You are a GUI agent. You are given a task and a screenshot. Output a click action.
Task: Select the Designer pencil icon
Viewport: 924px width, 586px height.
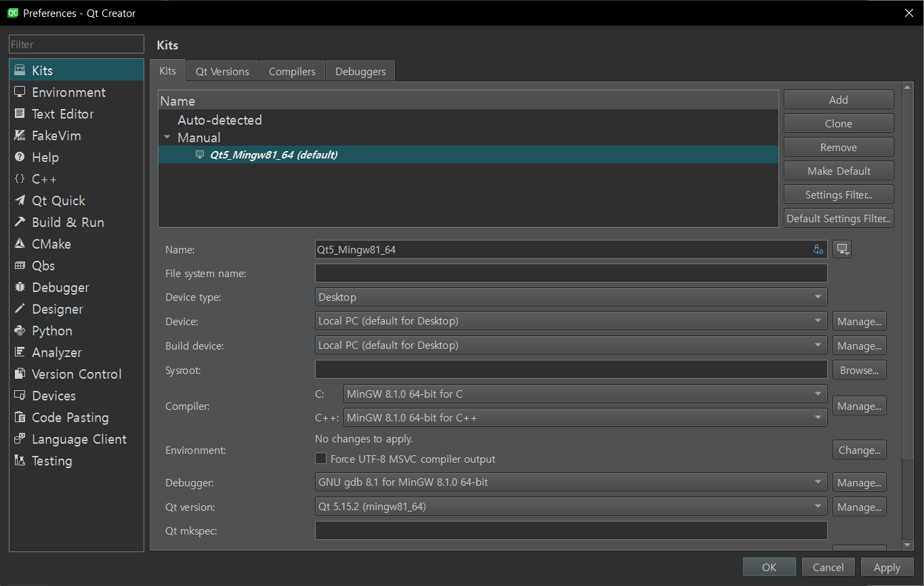click(20, 309)
